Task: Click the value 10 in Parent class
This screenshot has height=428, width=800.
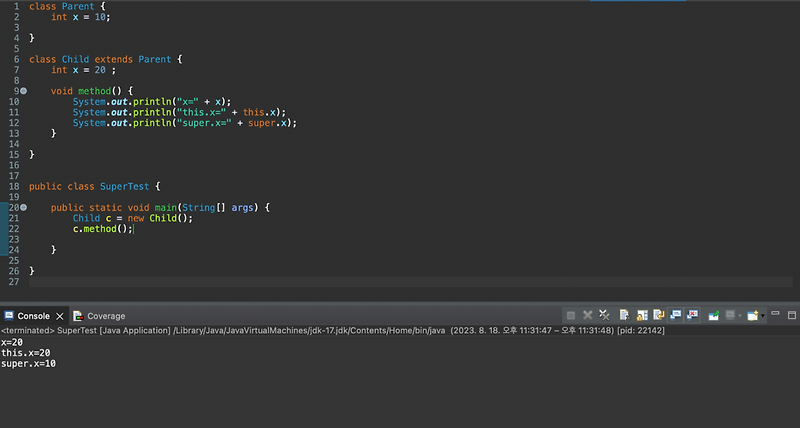Action: pyautogui.click(x=100, y=17)
